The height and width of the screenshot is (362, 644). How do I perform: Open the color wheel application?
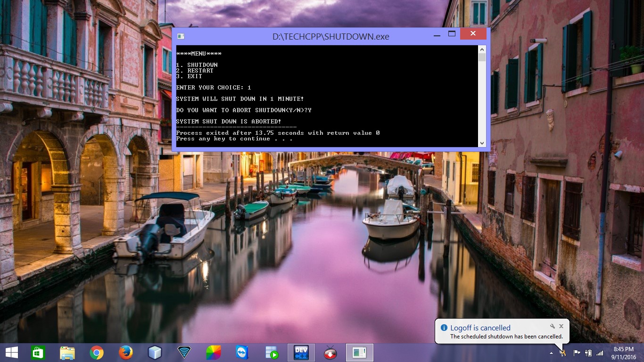click(x=213, y=352)
